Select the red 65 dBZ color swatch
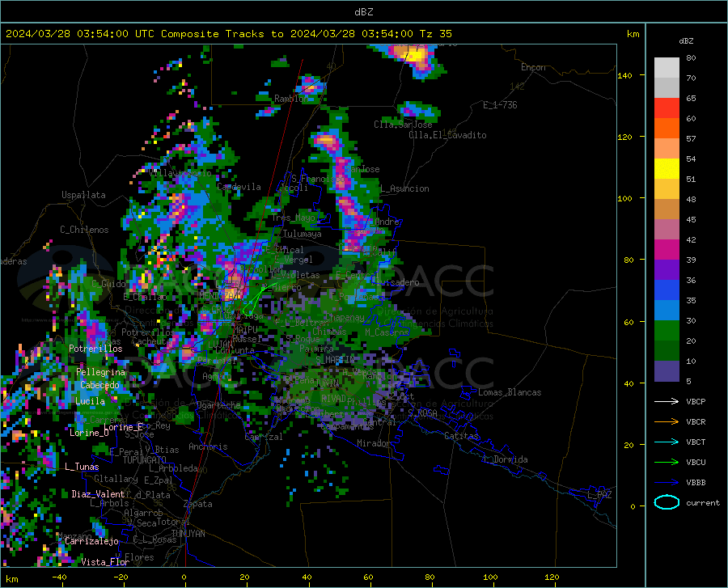 point(667,108)
